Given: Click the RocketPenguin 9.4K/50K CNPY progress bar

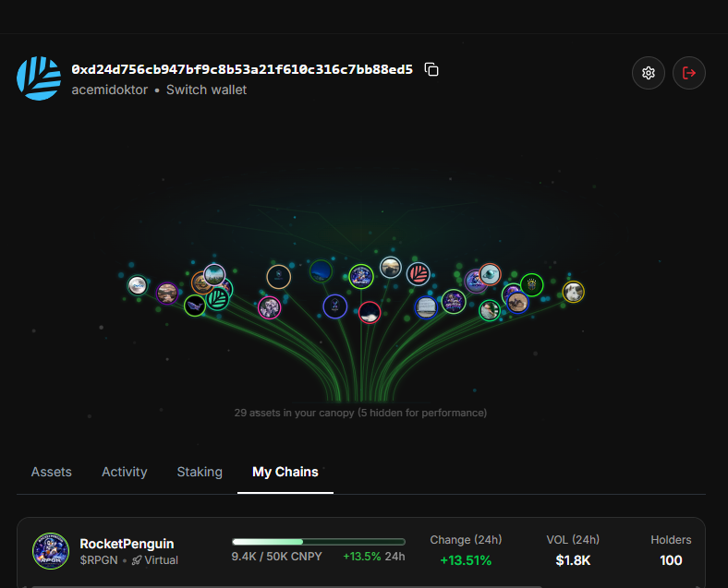Looking at the screenshot, I should [x=319, y=542].
